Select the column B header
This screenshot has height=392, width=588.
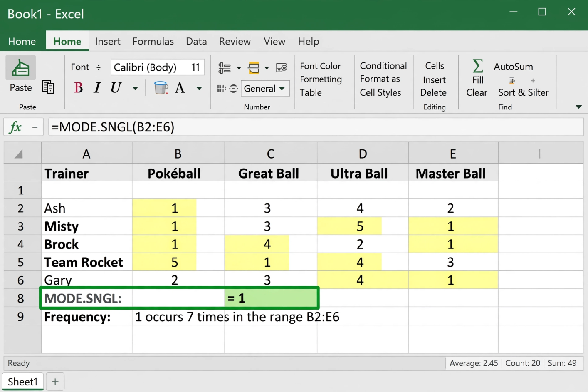tap(178, 154)
